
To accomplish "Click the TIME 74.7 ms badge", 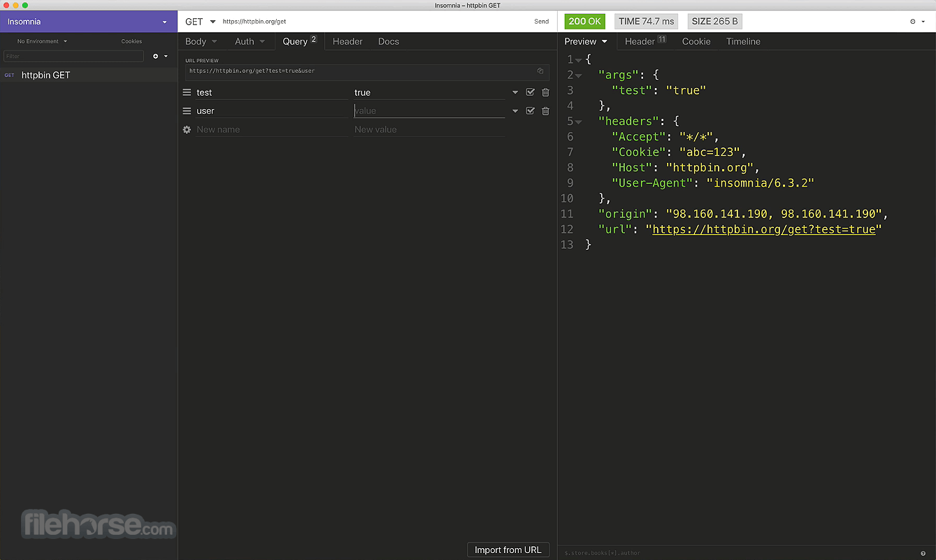I will pyautogui.click(x=646, y=22).
